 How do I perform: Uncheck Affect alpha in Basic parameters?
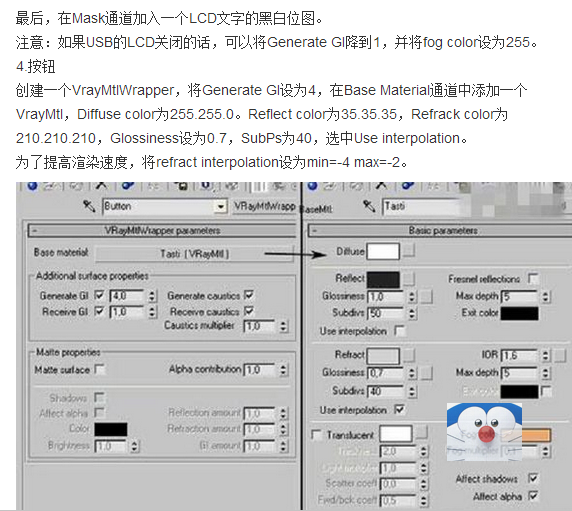(x=533, y=496)
